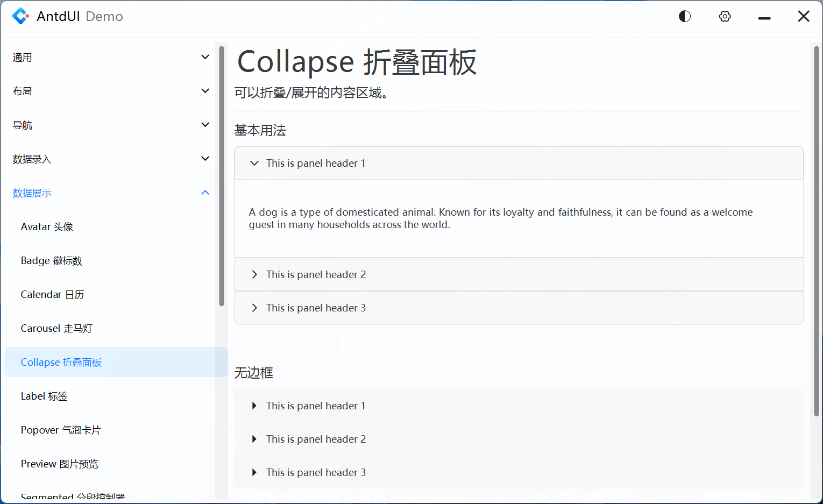This screenshot has width=823, height=504.
Task: Select Avatar 头像 in the sidebar
Action: [47, 226]
